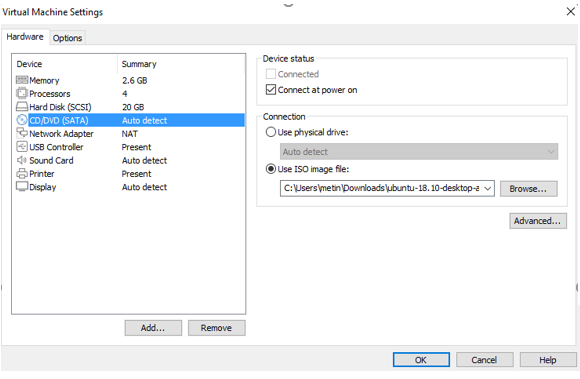
Task: Click the Remove device button
Action: 216,328
